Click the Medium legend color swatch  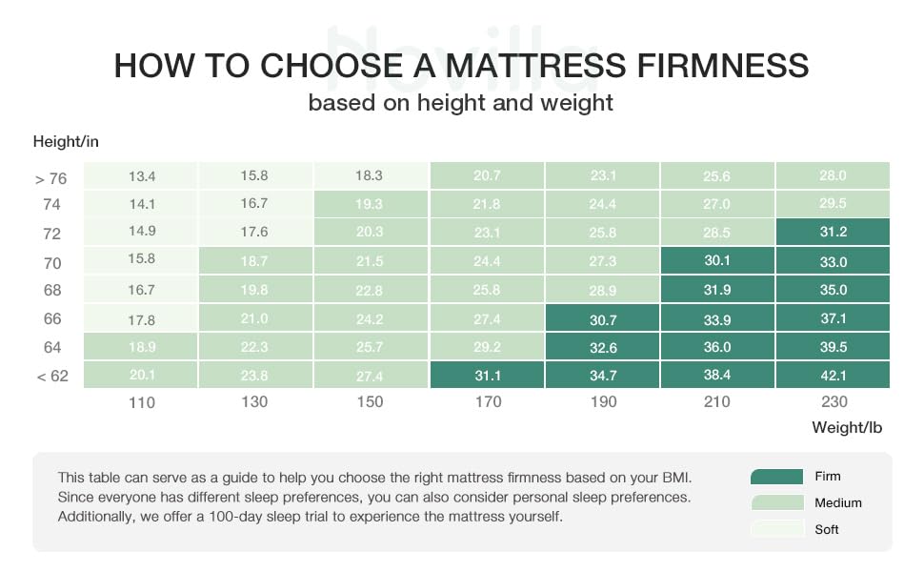777,502
